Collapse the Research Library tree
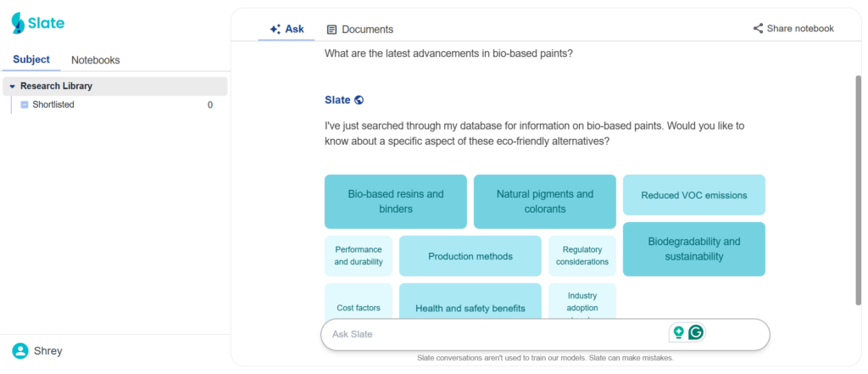This screenshot has width=868, height=374. [x=13, y=87]
